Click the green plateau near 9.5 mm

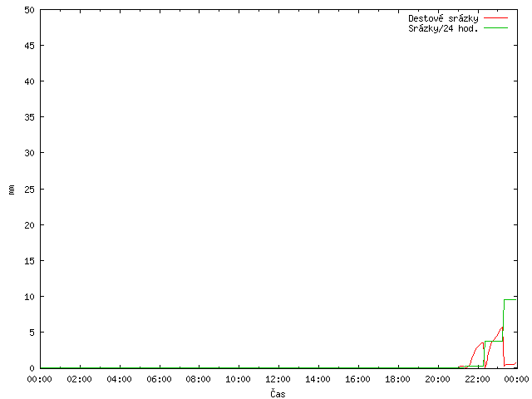tap(510, 299)
